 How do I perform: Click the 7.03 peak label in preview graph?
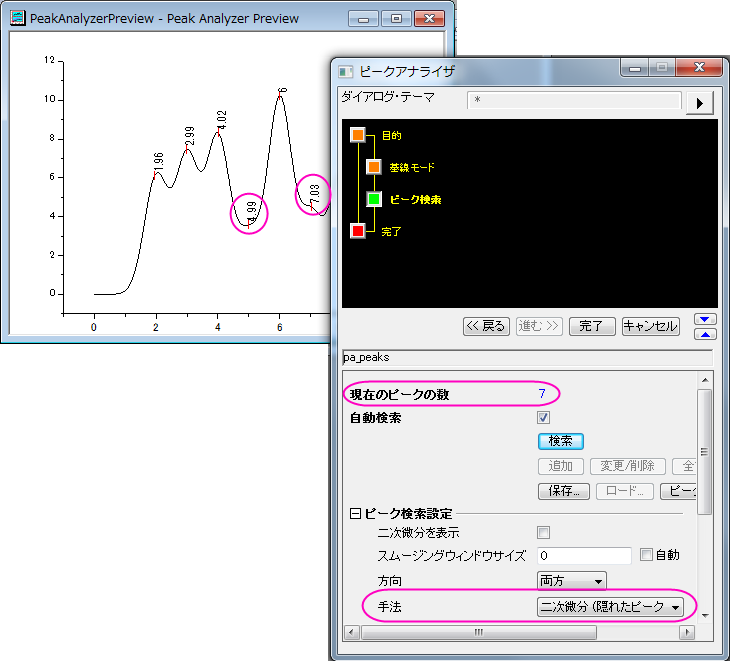coord(315,194)
